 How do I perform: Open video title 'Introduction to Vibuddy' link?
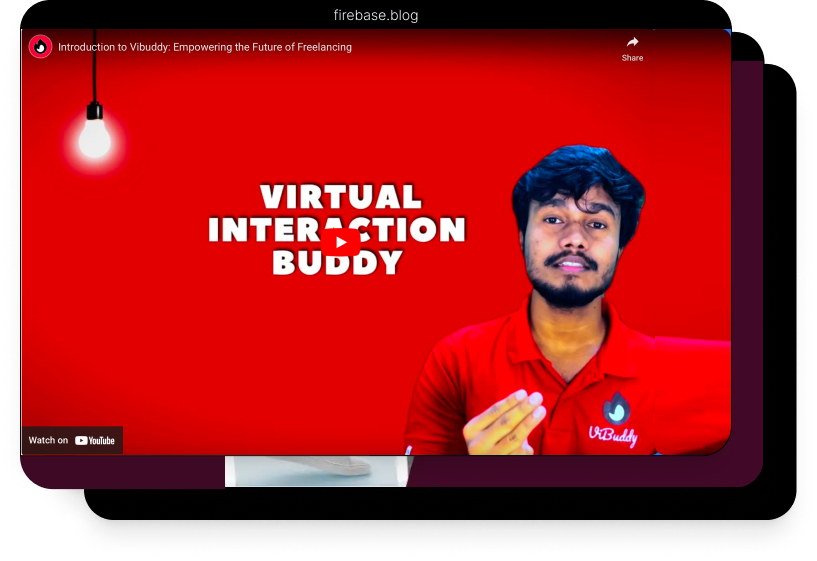(205, 47)
